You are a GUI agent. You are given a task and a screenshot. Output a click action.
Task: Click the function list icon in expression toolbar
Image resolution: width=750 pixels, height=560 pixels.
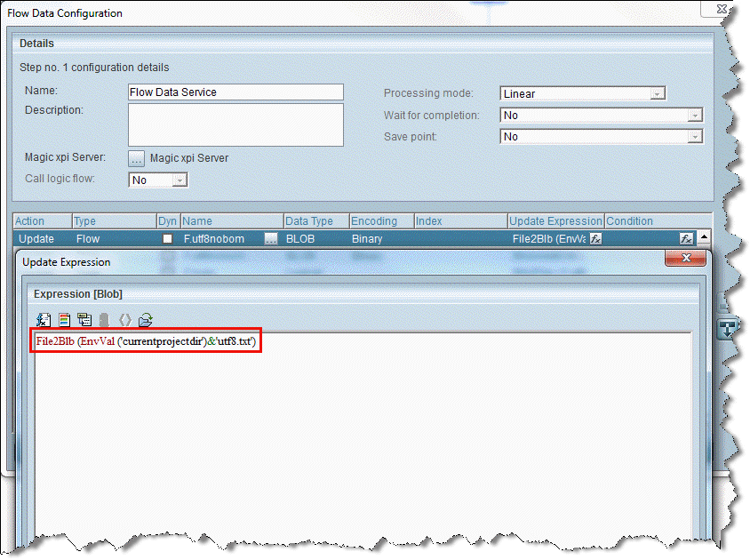[x=43, y=320]
